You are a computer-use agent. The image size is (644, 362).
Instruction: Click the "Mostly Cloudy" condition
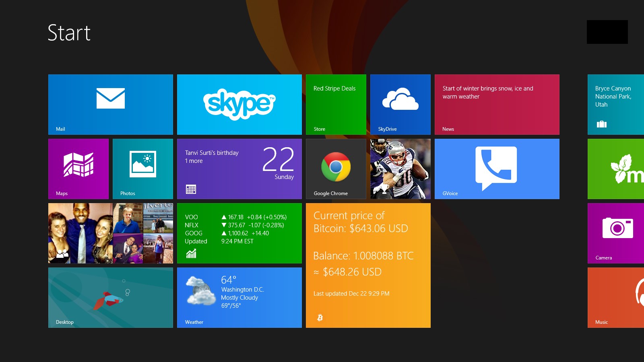coord(239,298)
